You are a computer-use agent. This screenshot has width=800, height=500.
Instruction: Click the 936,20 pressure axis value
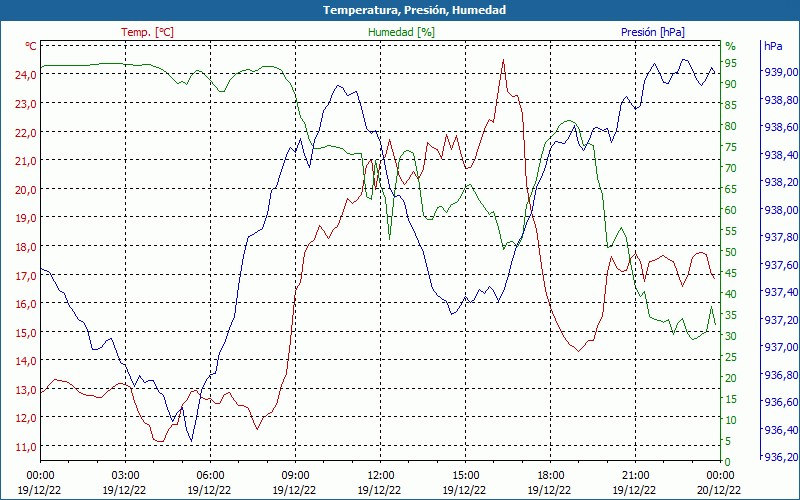pyautogui.click(x=781, y=456)
